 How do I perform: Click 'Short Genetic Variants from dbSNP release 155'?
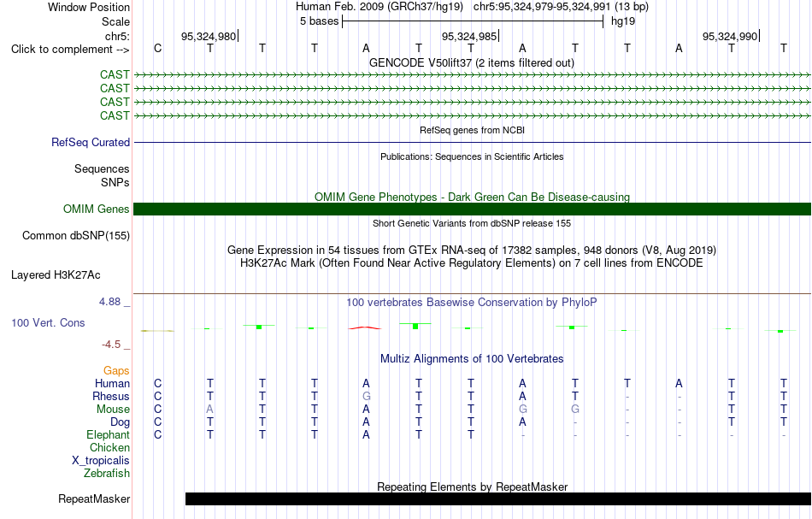[472, 224]
